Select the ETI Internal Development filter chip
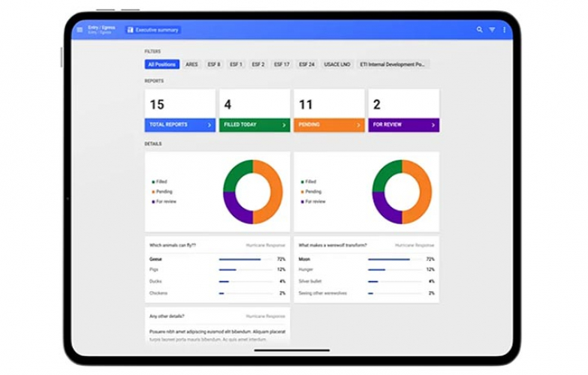Screen dimensions: 588x375 point(393,64)
